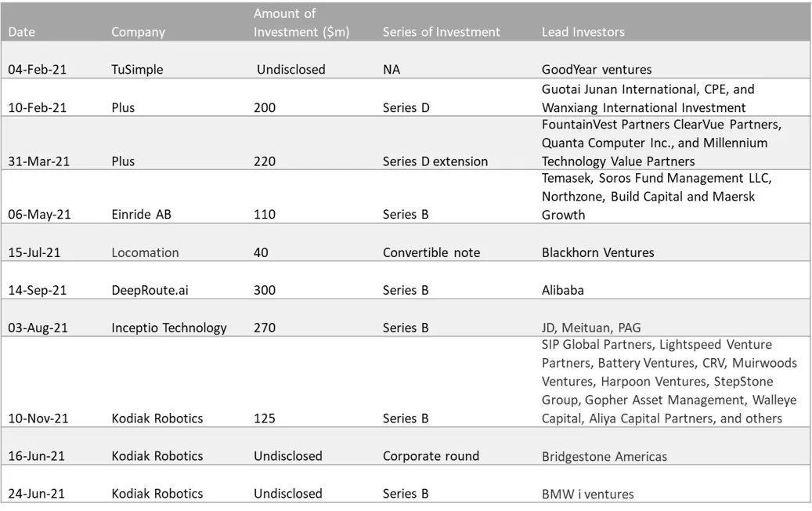Select the Blackhorn Ventures investor cell
812x511 pixels.
pos(597,252)
